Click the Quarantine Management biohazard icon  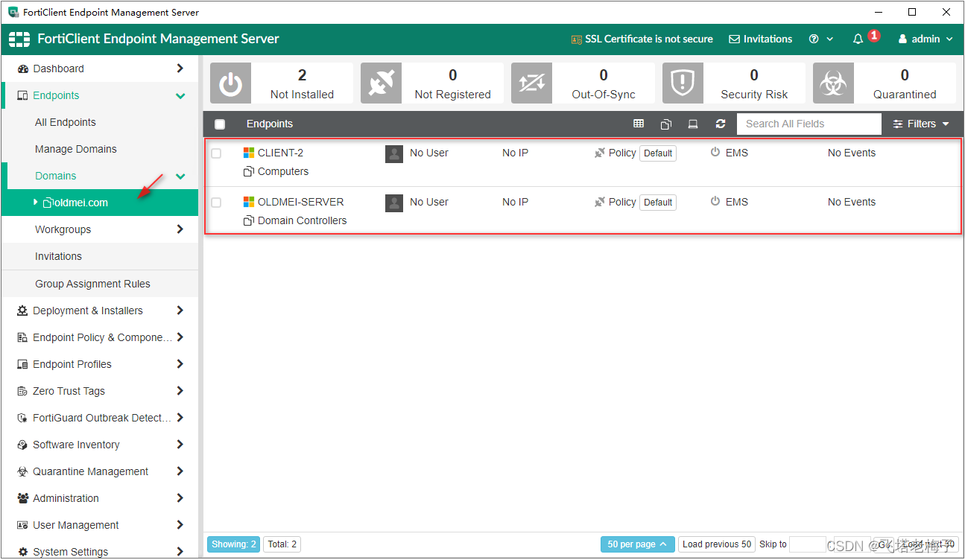click(23, 471)
